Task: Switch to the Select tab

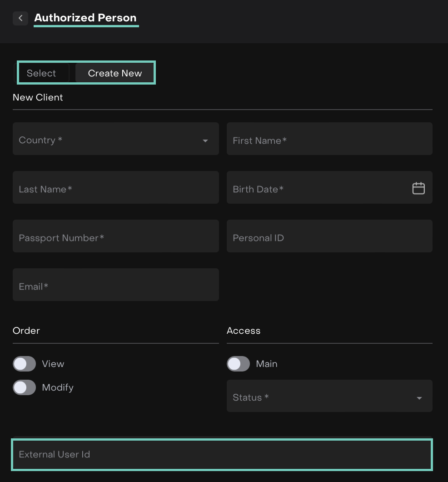Action: coord(41,73)
